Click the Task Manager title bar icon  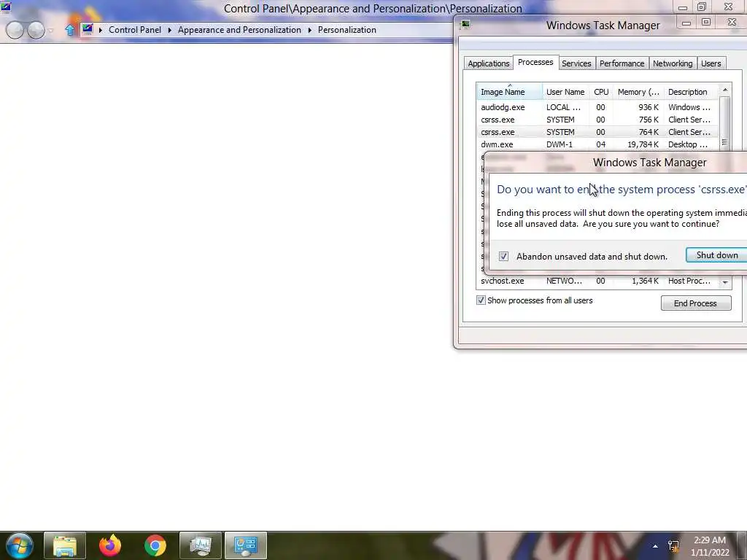(x=465, y=25)
